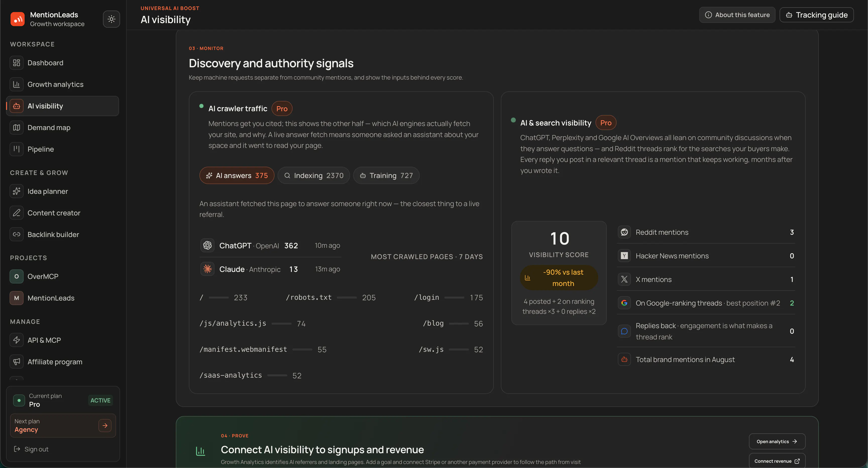
Task: Click the visibility score value 10
Action: (x=559, y=239)
